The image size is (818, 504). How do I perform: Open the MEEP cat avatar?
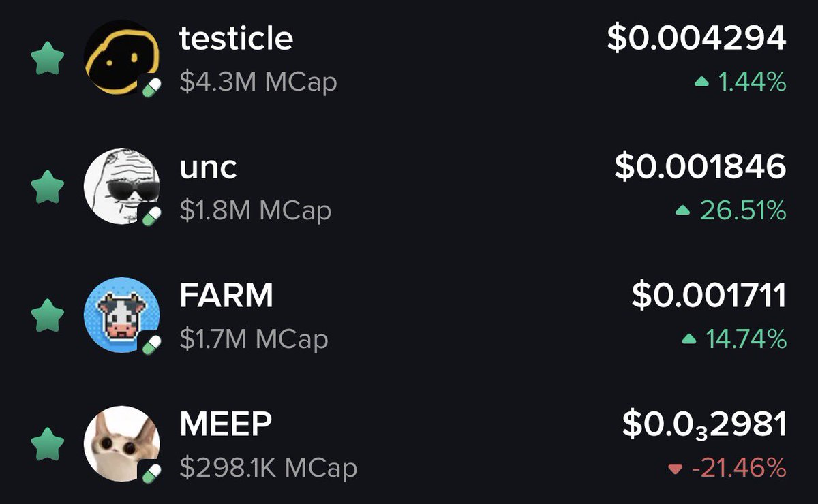(x=121, y=443)
